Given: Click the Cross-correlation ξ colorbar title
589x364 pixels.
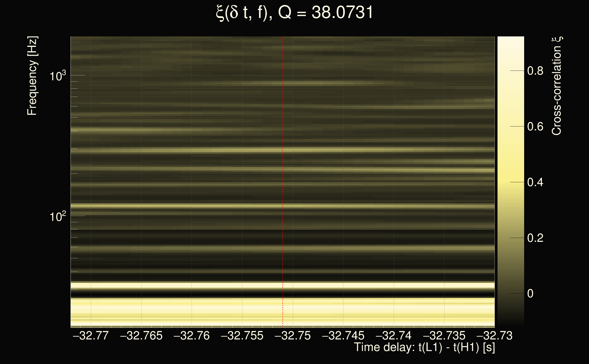Looking at the screenshot, I should [x=556, y=86].
